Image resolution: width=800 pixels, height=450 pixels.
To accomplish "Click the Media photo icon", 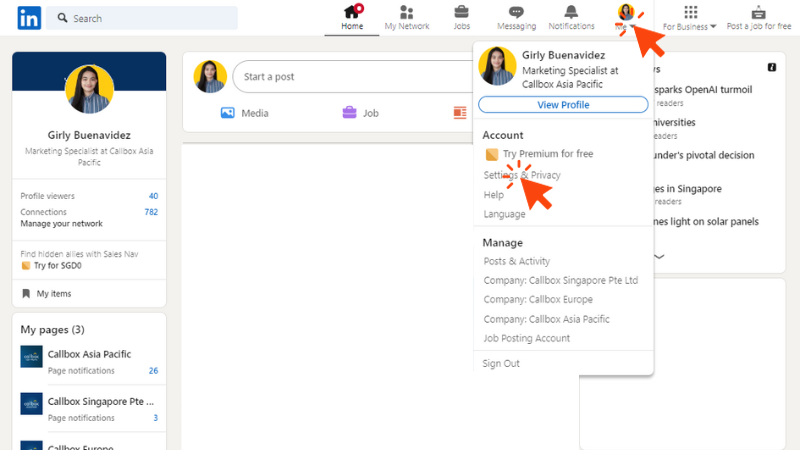I will pos(228,113).
